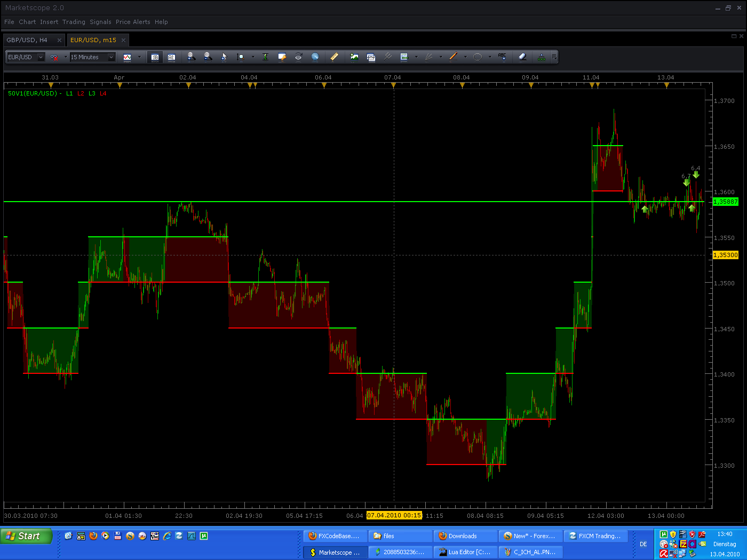747x560 pixels.
Task: Click the chart type icon
Action: pyautogui.click(x=127, y=57)
